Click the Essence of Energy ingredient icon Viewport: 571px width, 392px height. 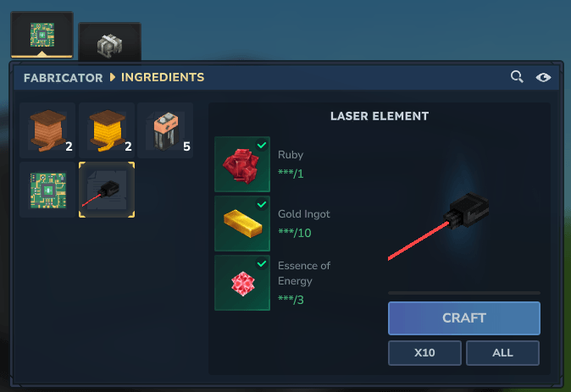242,283
